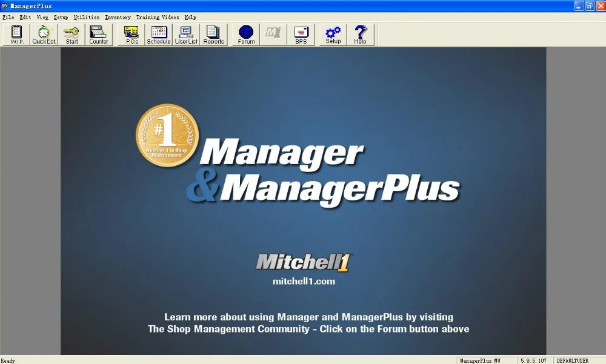Viewport: 606px width, 364px height.
Task: Launch the Forum globe button
Action: point(246,35)
